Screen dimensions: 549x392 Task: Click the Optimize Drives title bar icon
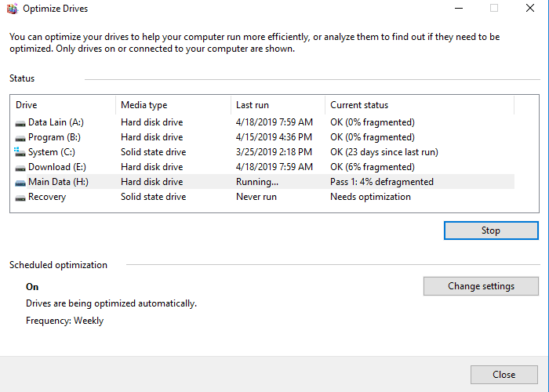pyautogui.click(x=13, y=9)
